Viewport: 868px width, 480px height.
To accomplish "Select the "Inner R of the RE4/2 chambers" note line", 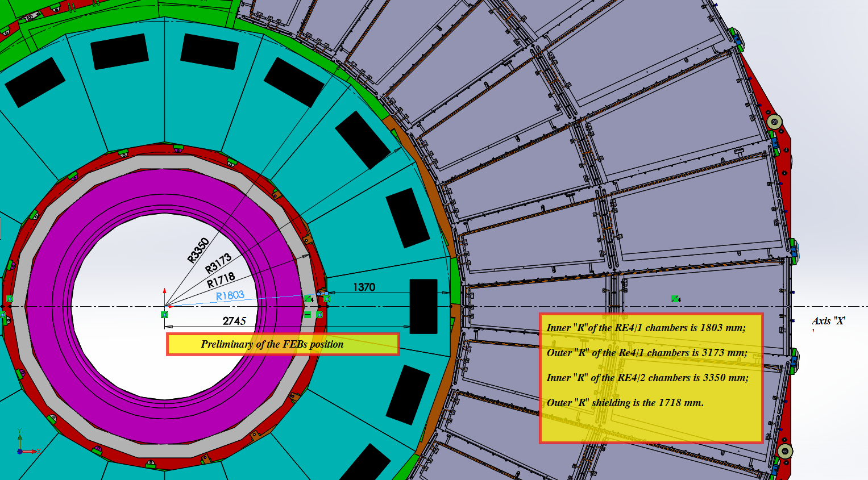I will (647, 378).
